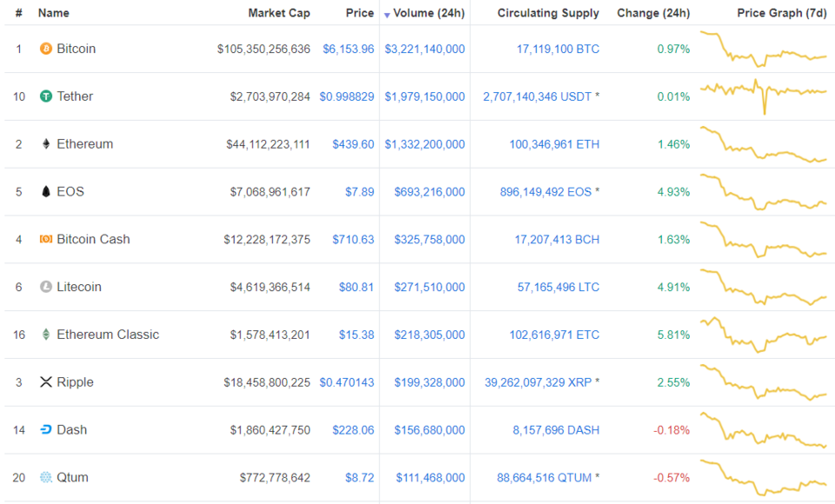835x504 pixels.
Task: Click Tether volume $1,979,150,000
Action: pos(424,96)
